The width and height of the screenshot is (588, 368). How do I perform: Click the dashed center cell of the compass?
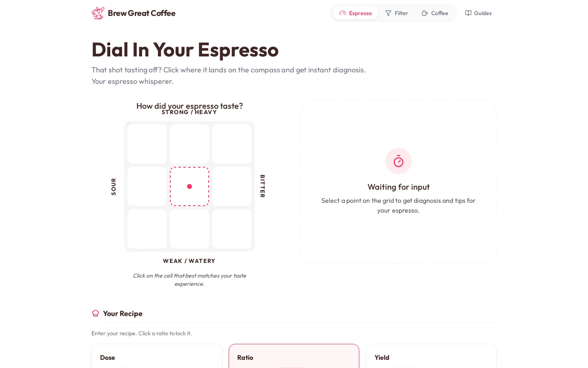189,186
